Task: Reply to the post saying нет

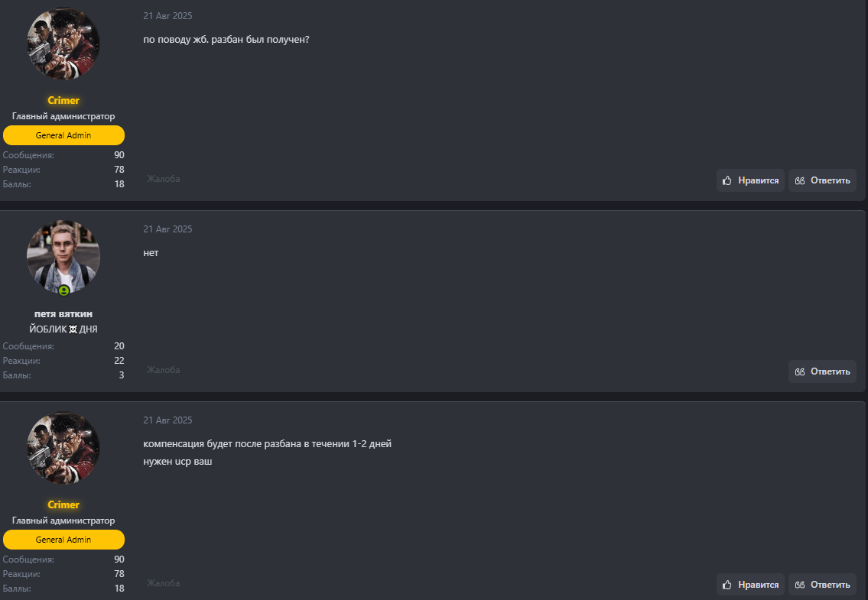Action: (x=822, y=371)
